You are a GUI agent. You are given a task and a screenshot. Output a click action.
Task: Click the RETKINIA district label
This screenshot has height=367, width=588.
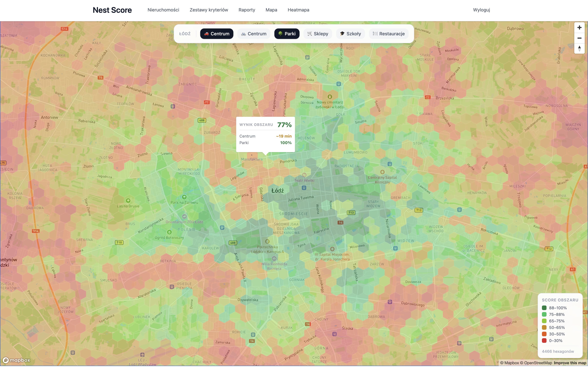[168, 261]
